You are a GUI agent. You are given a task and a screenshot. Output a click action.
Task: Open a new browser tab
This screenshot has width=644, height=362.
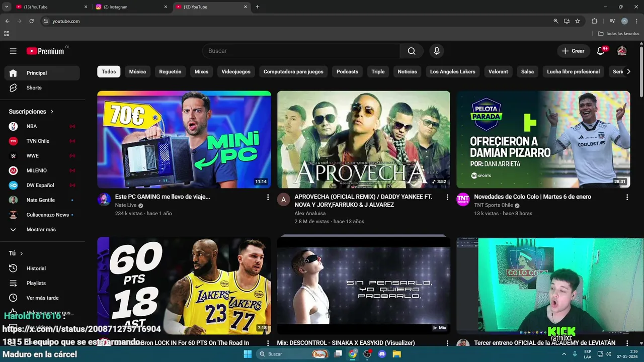tap(258, 7)
